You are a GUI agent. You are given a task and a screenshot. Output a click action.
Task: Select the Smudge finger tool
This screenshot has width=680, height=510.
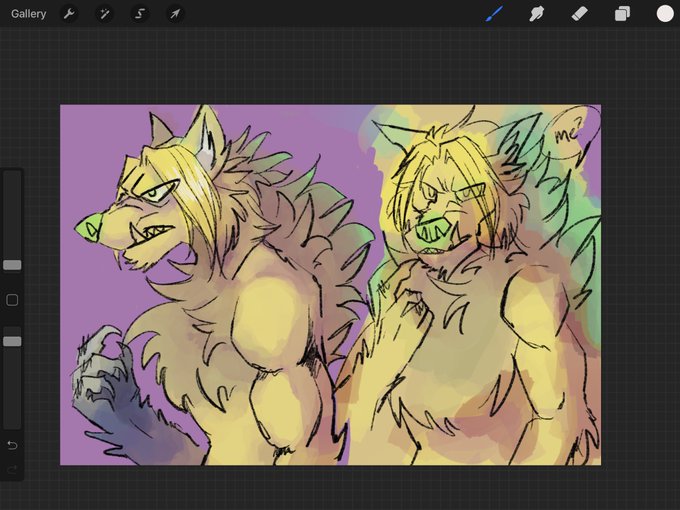tap(537, 14)
